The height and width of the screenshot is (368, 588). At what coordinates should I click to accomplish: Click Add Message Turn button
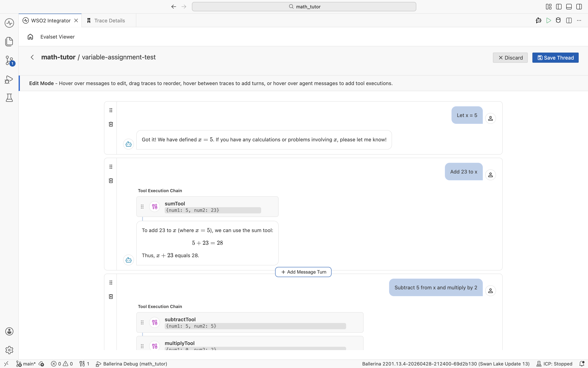[303, 272]
